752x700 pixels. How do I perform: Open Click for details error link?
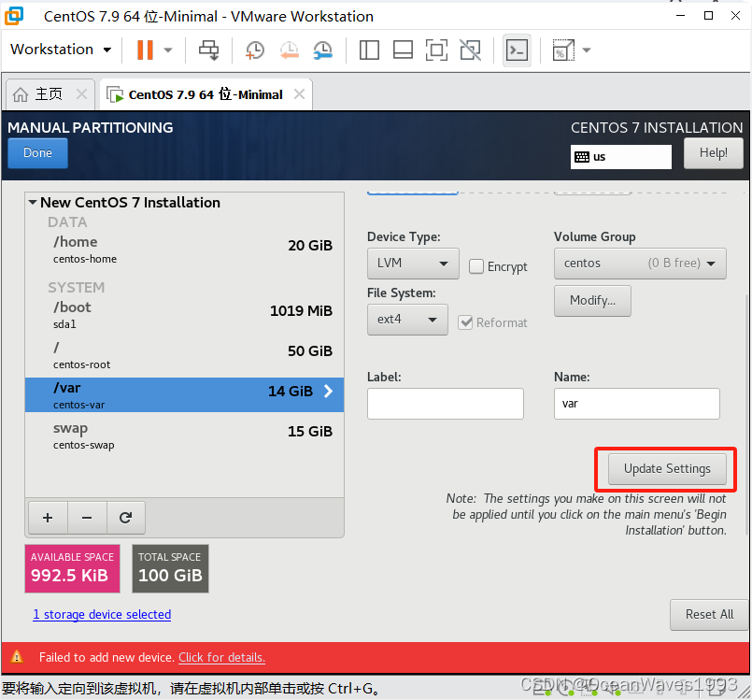[221, 657]
